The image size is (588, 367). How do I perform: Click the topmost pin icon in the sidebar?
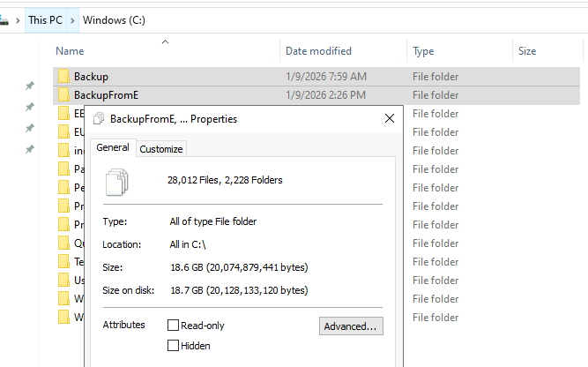[29, 86]
